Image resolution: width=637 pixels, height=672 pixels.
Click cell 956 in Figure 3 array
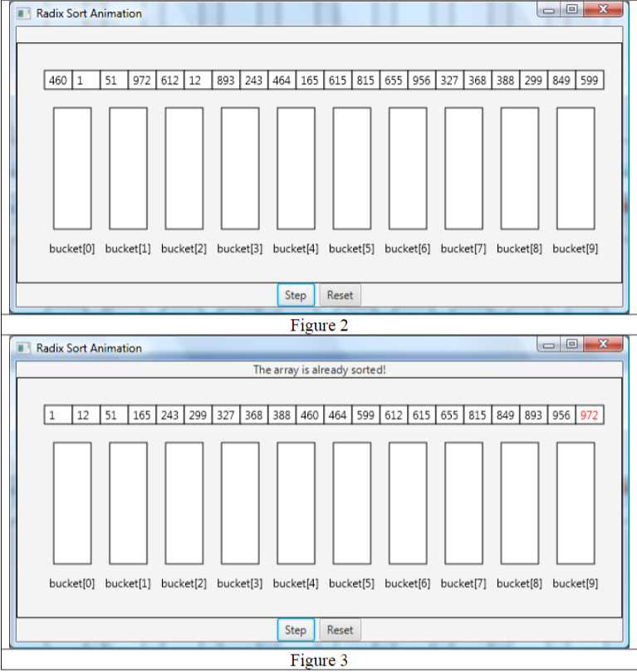pyautogui.click(x=561, y=414)
